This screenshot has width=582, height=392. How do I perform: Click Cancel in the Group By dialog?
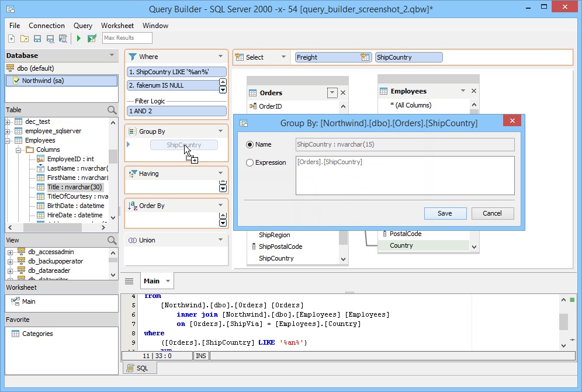492,213
